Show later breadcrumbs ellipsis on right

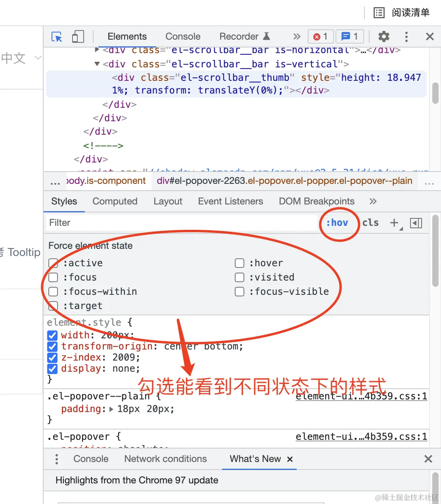[x=429, y=183]
